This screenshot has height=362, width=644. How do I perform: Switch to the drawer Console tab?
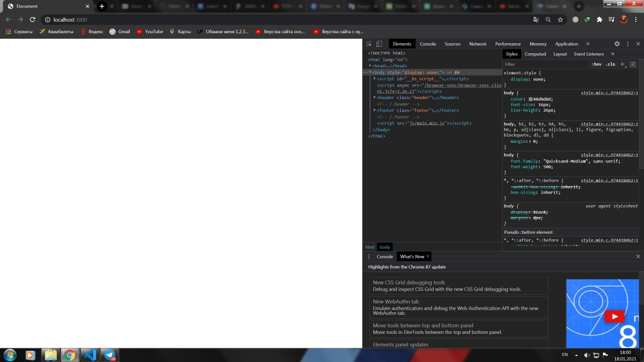click(385, 256)
